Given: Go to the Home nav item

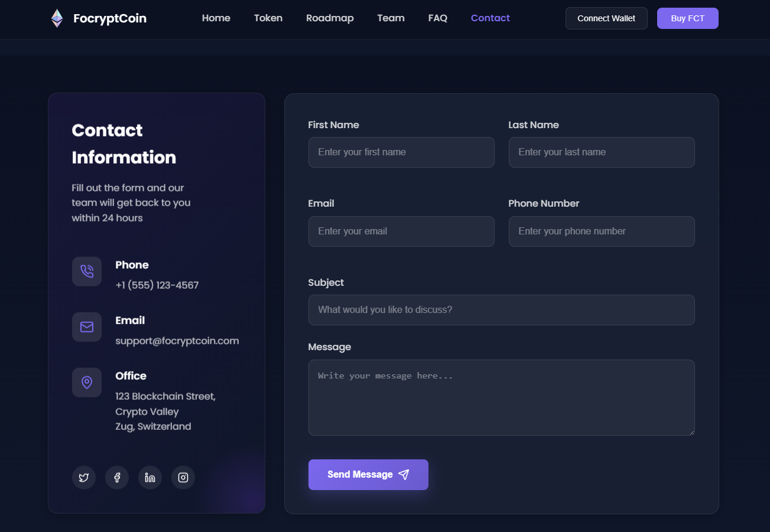Looking at the screenshot, I should pos(216,18).
